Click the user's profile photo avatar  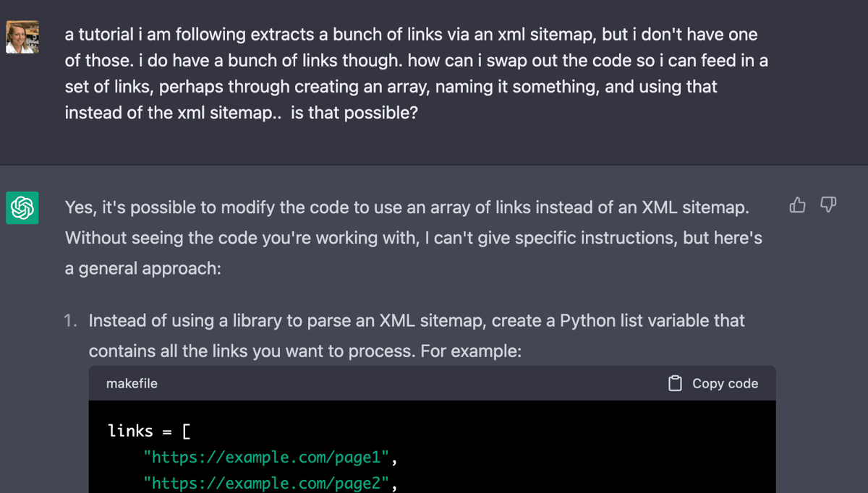(22, 37)
